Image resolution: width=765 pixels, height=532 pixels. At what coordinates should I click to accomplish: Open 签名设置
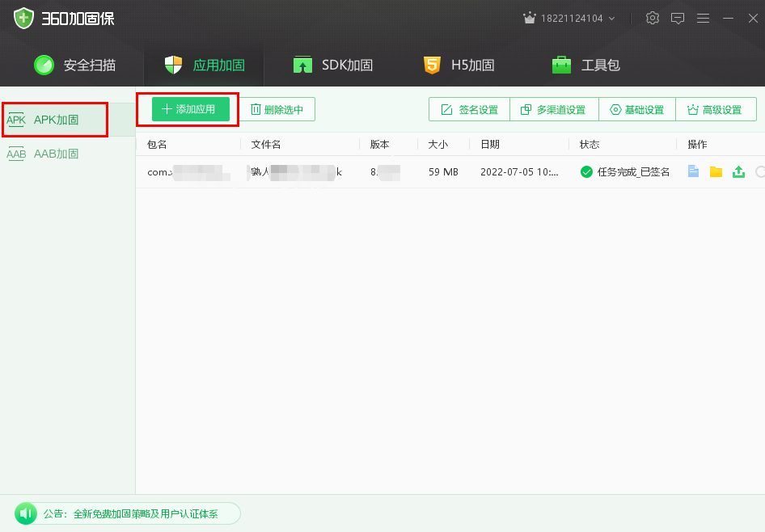point(469,110)
